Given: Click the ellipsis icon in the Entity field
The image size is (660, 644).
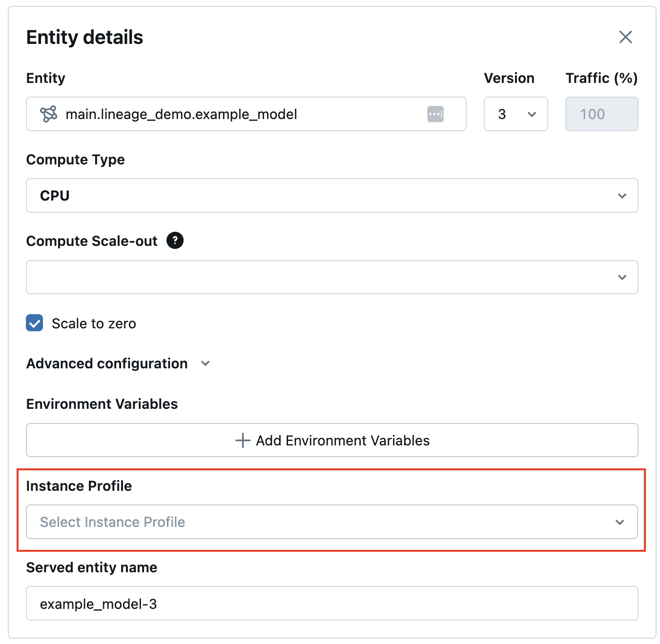Looking at the screenshot, I should (435, 114).
